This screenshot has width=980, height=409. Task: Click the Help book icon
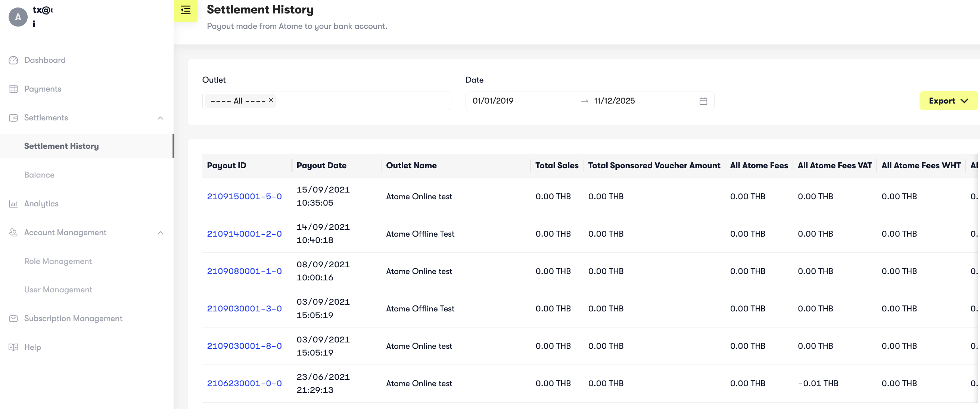pyautogui.click(x=13, y=347)
